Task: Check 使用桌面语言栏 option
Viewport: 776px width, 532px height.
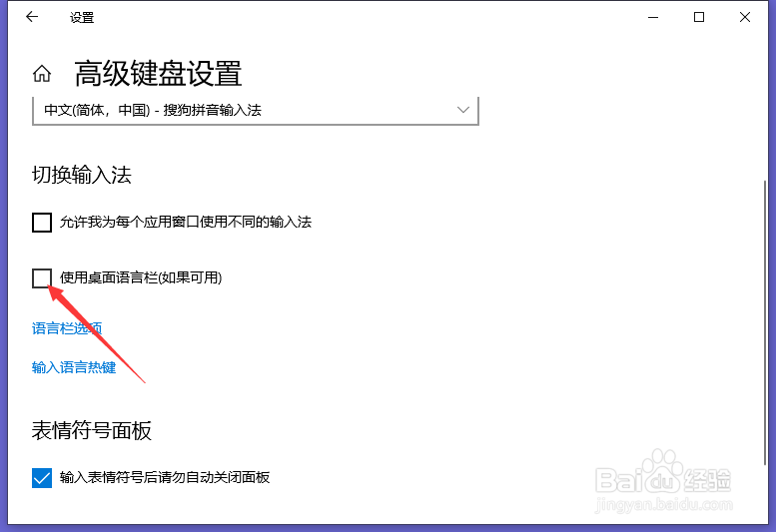Action: 42,277
